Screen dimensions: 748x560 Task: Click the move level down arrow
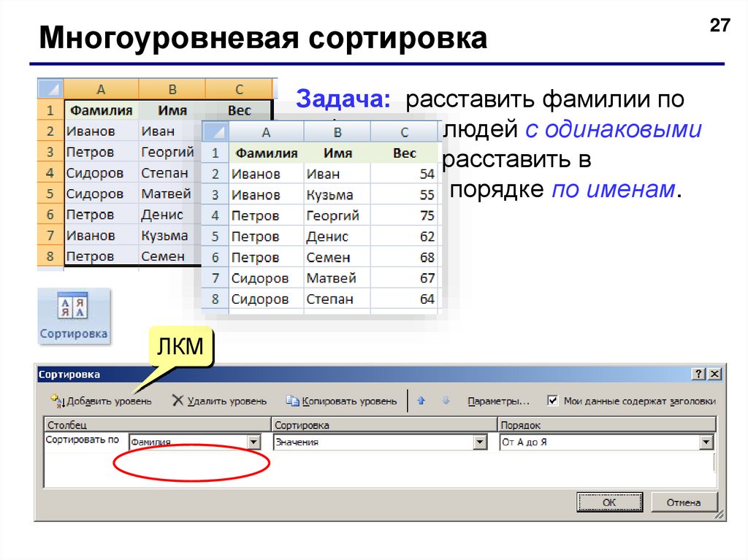pos(446,401)
